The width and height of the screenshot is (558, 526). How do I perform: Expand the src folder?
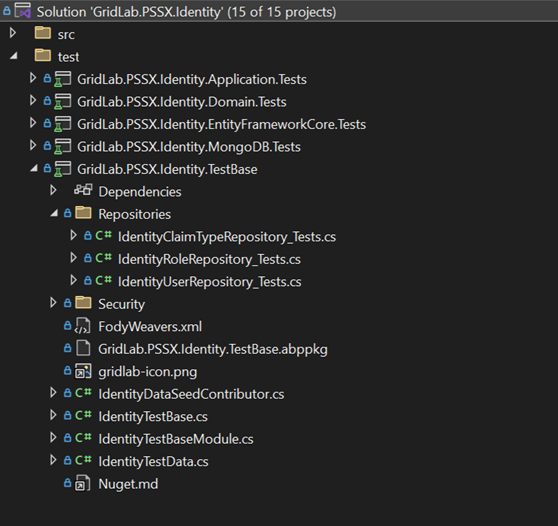[13, 33]
